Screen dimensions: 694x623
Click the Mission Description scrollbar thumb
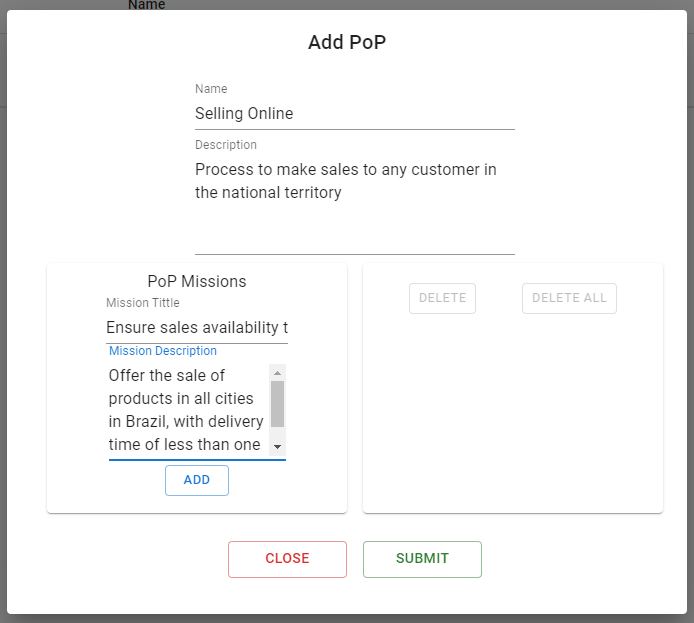point(278,404)
